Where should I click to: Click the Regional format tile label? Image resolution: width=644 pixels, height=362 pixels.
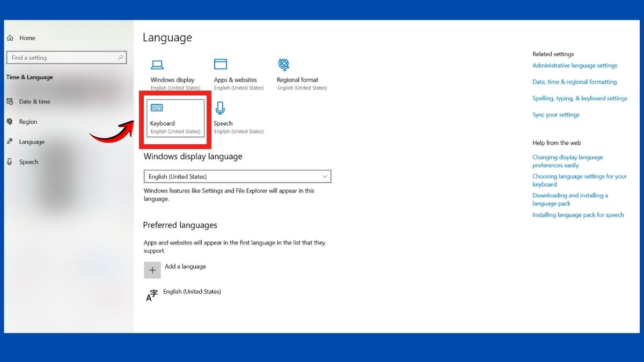click(x=297, y=80)
